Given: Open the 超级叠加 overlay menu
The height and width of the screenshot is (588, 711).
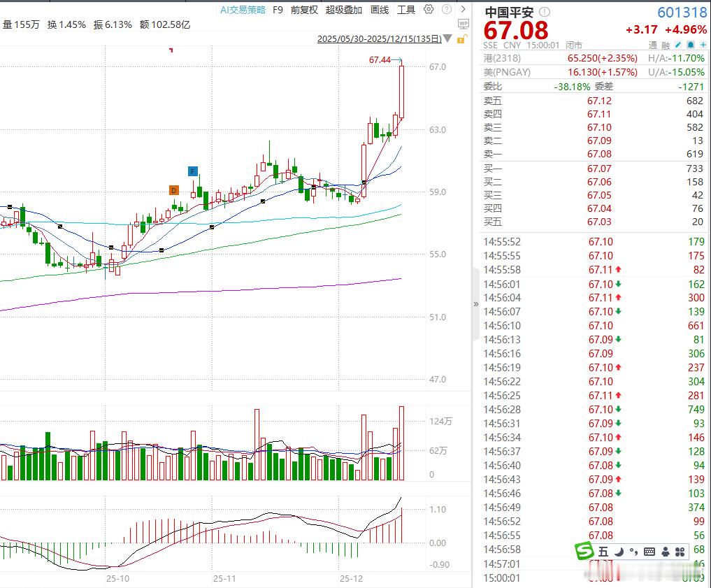Looking at the screenshot, I should (x=344, y=10).
